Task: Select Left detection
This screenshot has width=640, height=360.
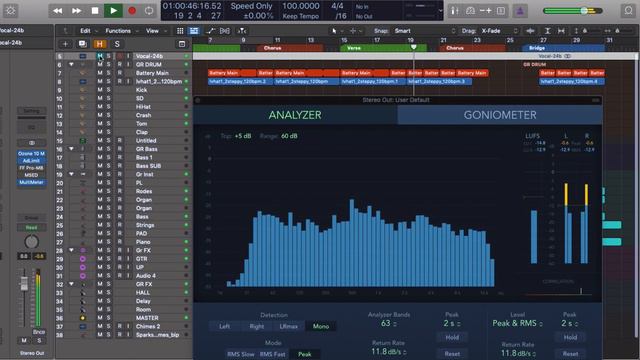Action: [x=224, y=326]
